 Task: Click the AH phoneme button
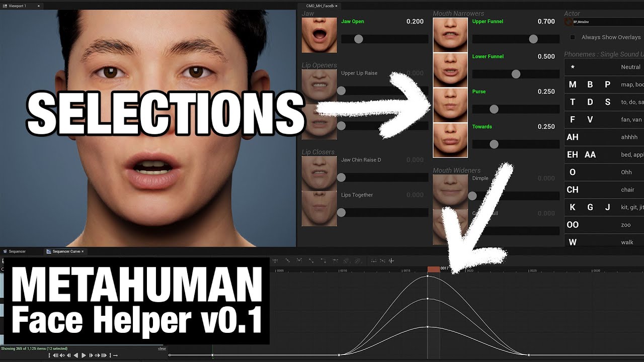tap(573, 137)
